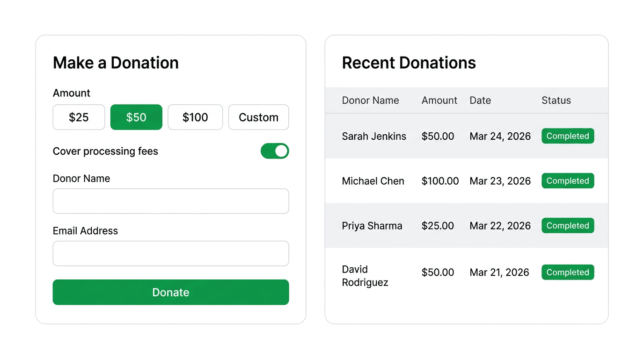Click the Completed badge for Sarah Jenkins
The width and height of the screenshot is (644, 359).
click(567, 136)
